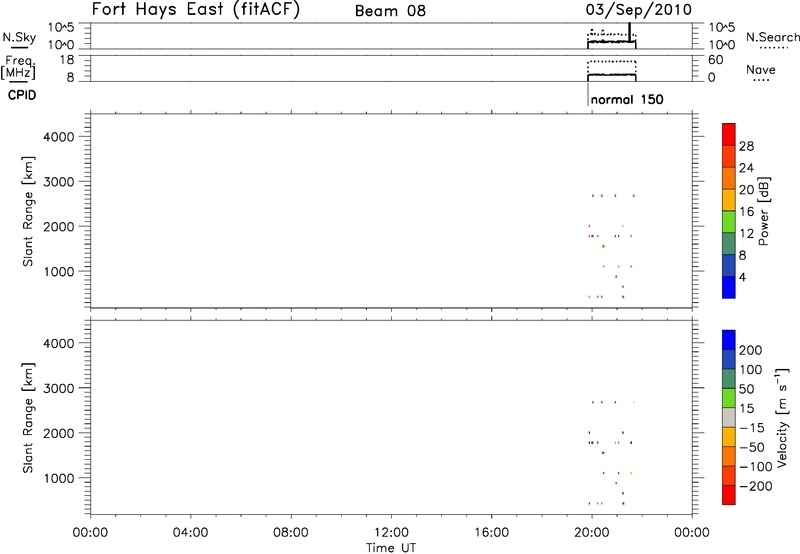Click the '1000' tick on power panel axis
This screenshot has width=800, height=554.
point(59,271)
